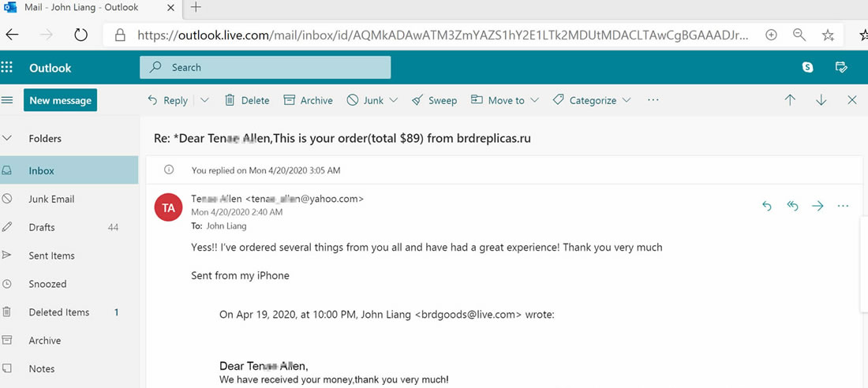Click the New message button
Screen dimensions: 868x388
60,100
